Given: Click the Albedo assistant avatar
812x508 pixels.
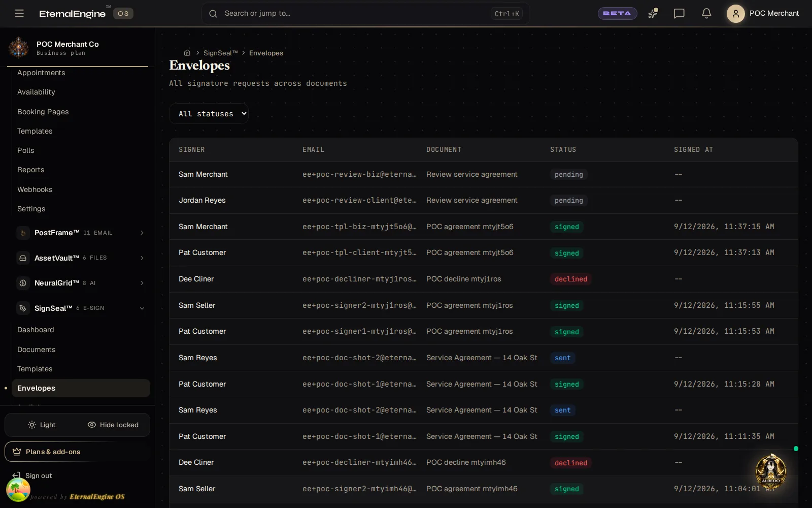Looking at the screenshot, I should [771, 470].
